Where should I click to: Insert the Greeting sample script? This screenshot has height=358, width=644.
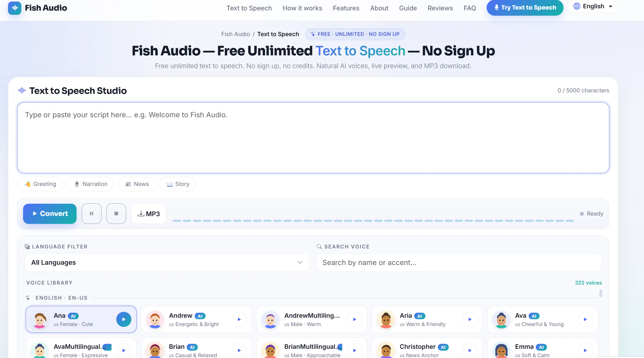40,184
